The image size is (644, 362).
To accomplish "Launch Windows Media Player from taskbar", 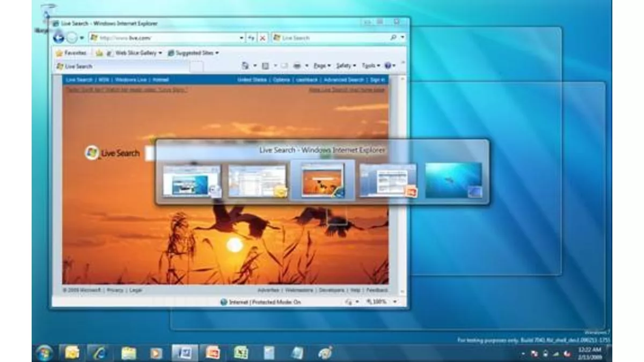I will click(x=156, y=352).
